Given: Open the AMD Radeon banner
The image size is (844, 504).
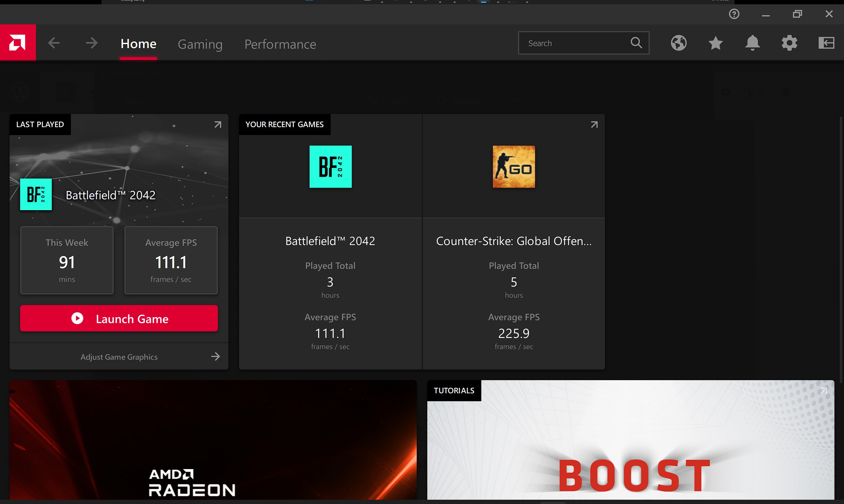Looking at the screenshot, I should (x=213, y=440).
